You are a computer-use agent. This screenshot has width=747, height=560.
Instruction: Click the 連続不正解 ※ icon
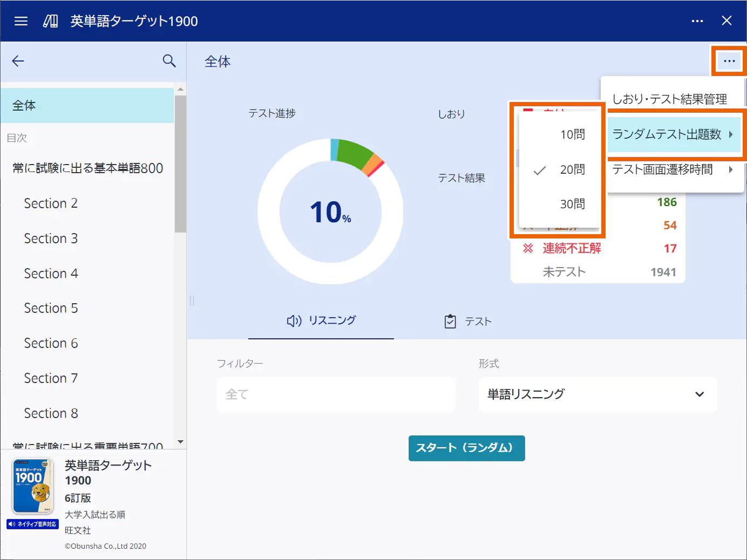528,248
